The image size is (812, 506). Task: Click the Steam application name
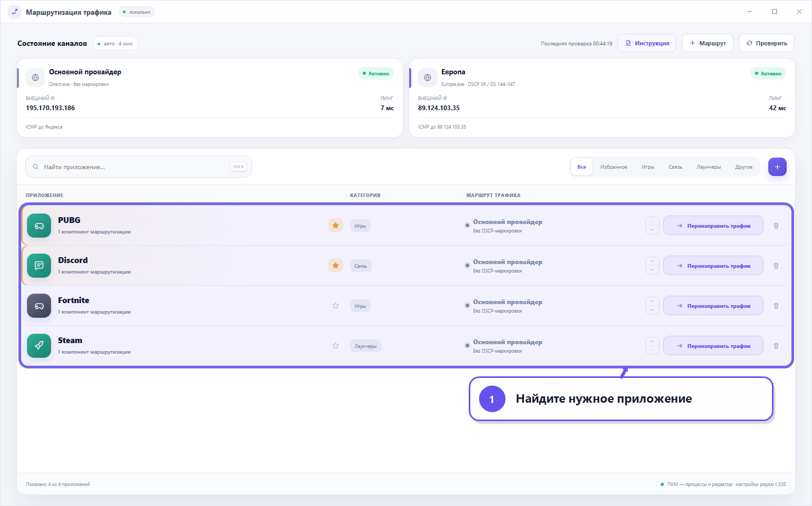tap(70, 340)
